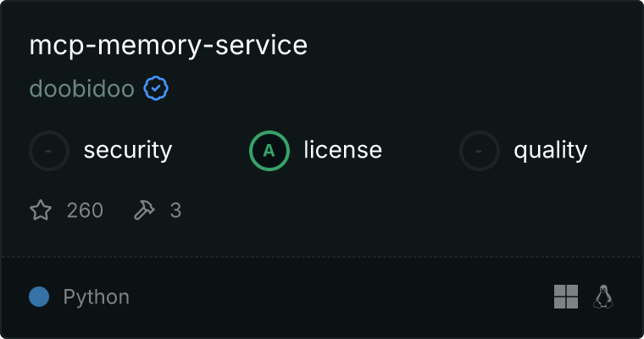Click the blue verified badge beside doobidoo

pyautogui.click(x=155, y=88)
